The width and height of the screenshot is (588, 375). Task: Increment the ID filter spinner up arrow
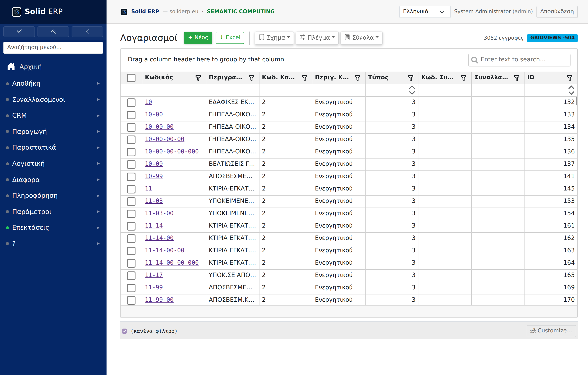(x=571, y=87)
